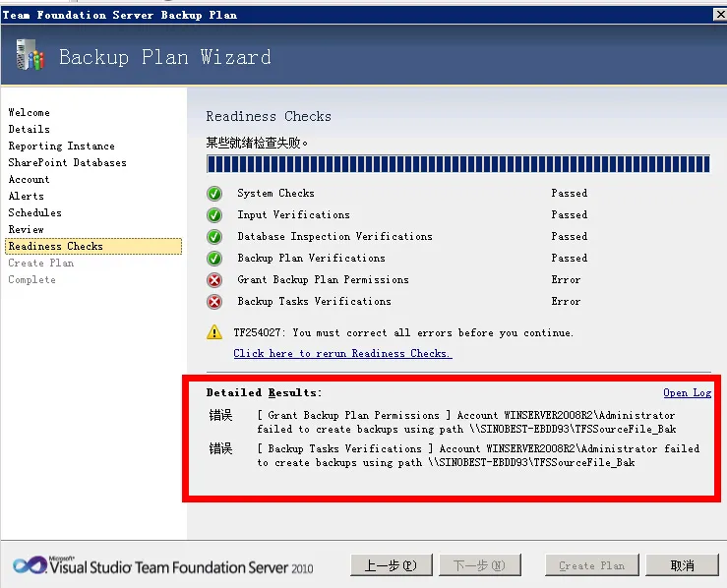
Task: Click the green check beside Backup Plan Verifications
Action: coord(214,258)
